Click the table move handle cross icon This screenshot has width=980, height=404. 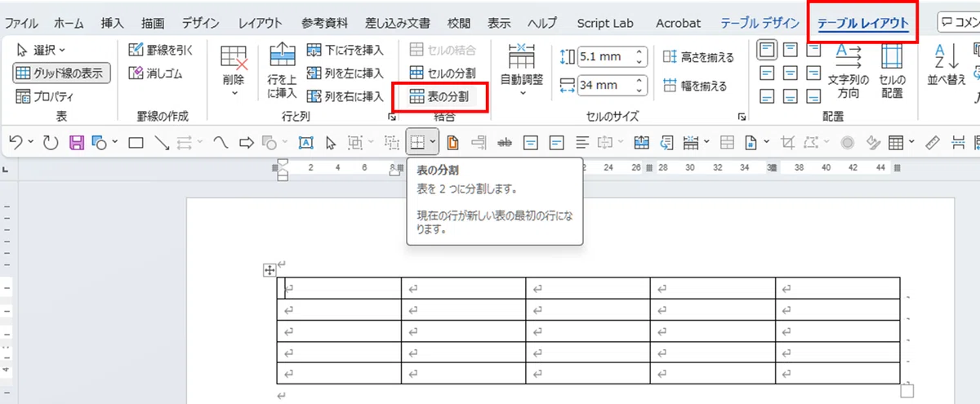tap(269, 270)
